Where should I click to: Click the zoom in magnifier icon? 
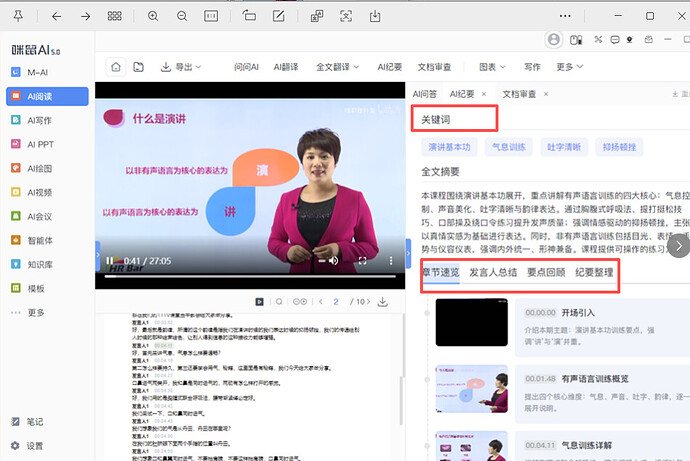[153, 17]
